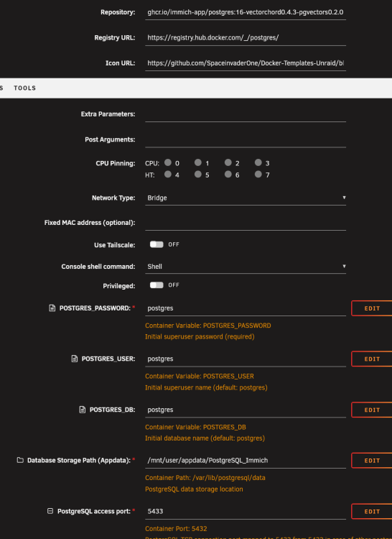
Task: Click the port icon beside PostgreSQL access port
Action: (50, 511)
